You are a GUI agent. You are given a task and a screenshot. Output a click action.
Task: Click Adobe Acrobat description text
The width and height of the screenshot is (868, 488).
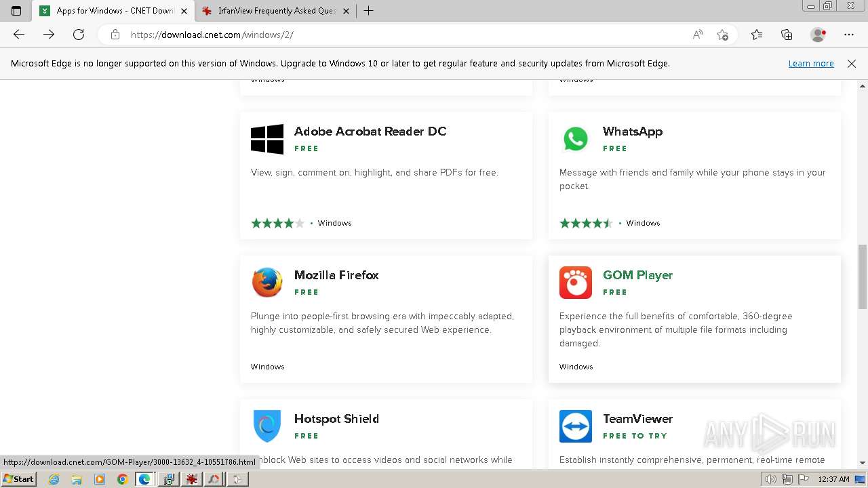pos(374,173)
